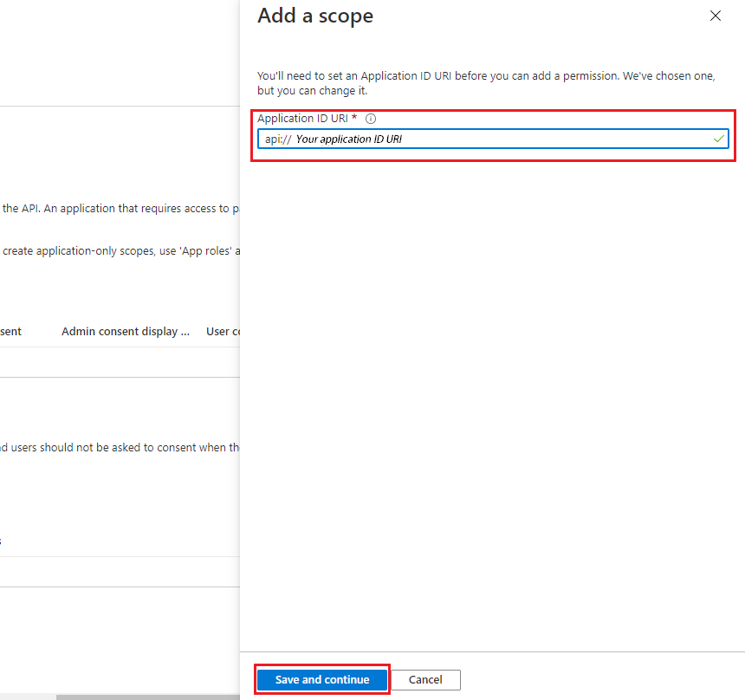
Task: Click the Application ID URI input field
Action: tap(493, 139)
